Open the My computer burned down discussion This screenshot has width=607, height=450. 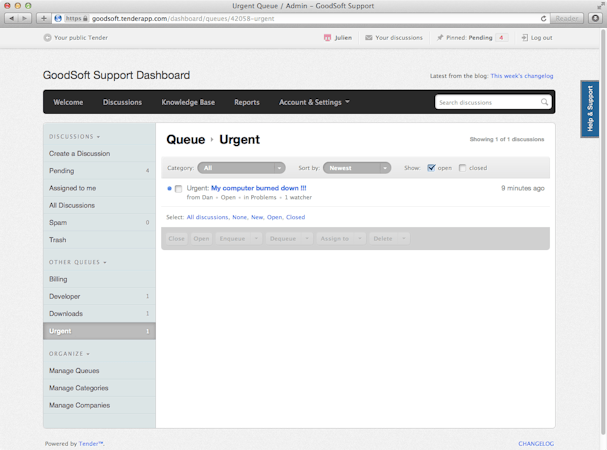(259, 188)
